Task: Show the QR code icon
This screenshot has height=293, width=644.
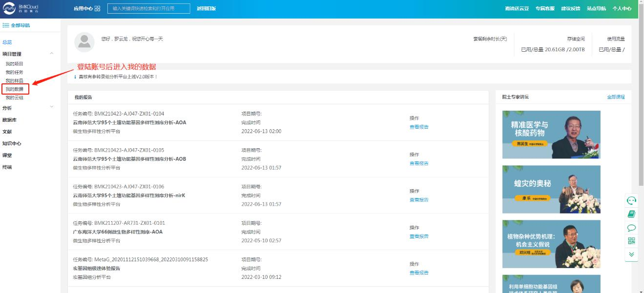Action: (631, 240)
